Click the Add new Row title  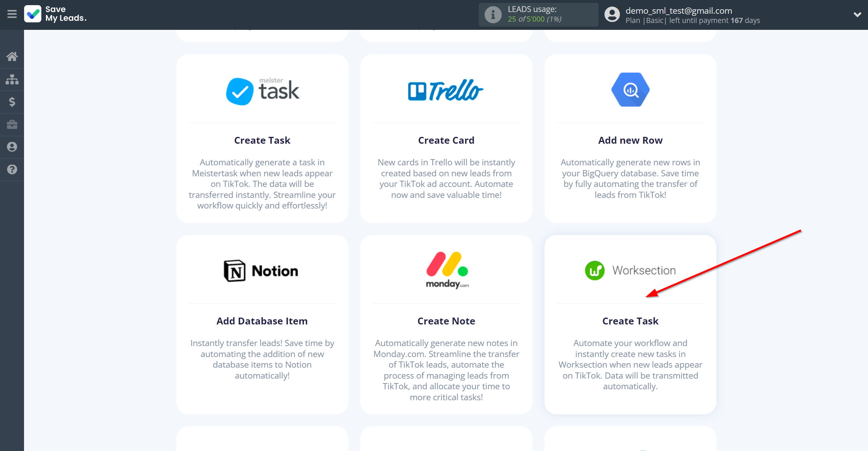(630, 140)
